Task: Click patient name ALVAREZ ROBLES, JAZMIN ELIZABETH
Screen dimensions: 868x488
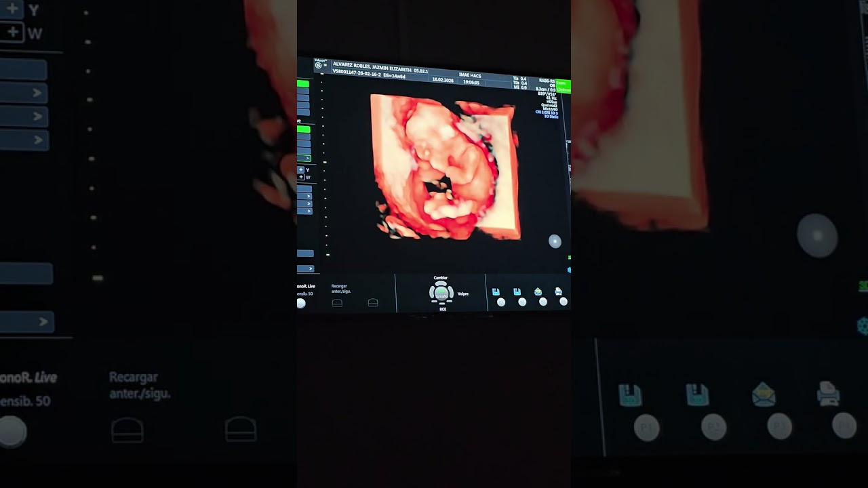Action: [x=372, y=66]
